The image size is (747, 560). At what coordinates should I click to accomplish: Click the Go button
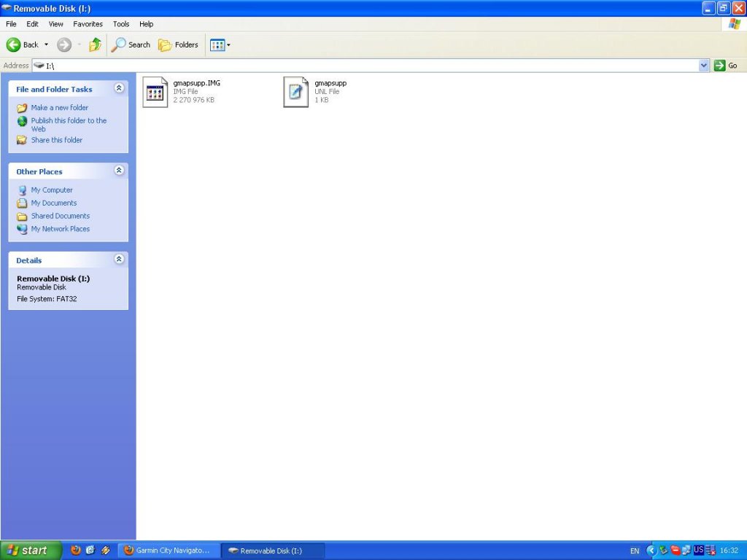click(726, 66)
